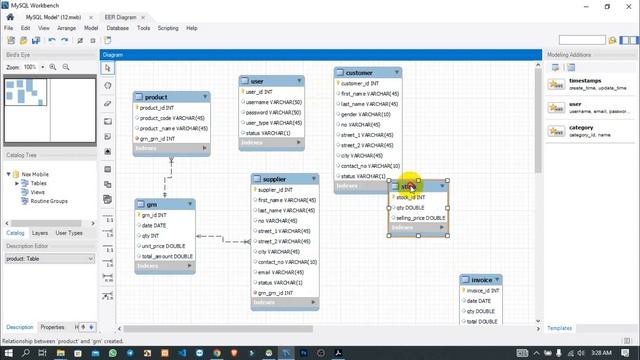The width and height of the screenshot is (640, 360).
Task: Collapse the Nex Mobile schema node
Action: (8, 174)
